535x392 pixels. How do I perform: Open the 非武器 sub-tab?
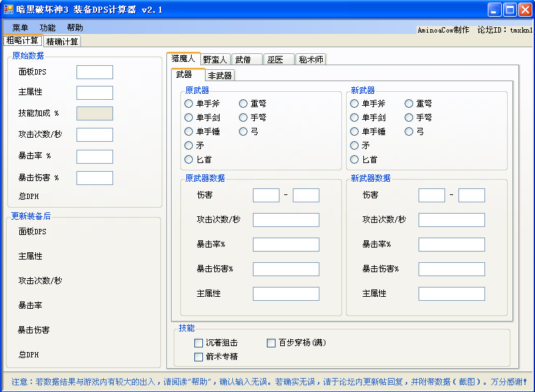(x=220, y=76)
